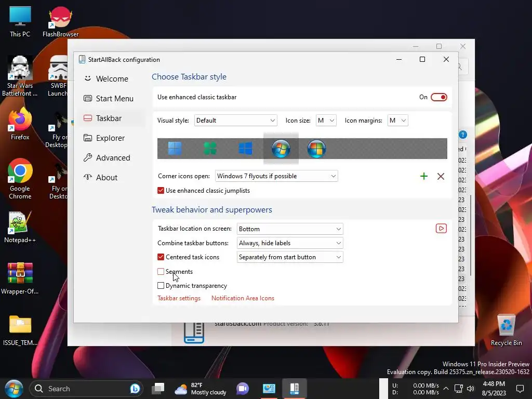Click the network speed meter on taskbar
The width and height of the screenshot is (532, 399).
coord(415,389)
